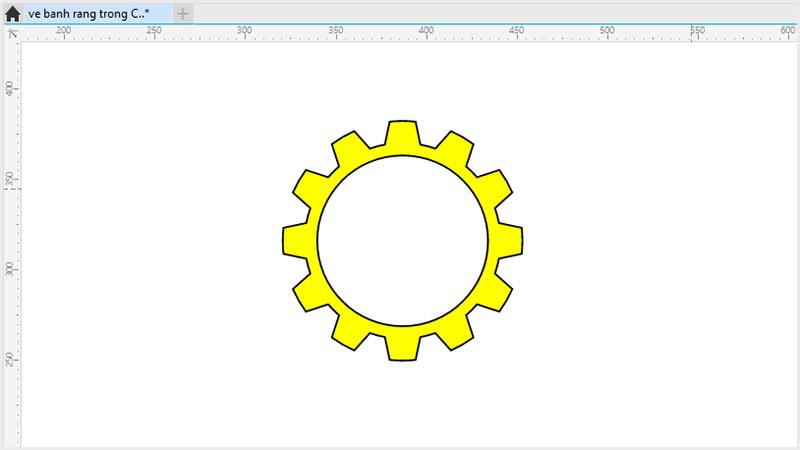
Task: Click the 400 mark on vertical ruler
Action: coord(11,88)
